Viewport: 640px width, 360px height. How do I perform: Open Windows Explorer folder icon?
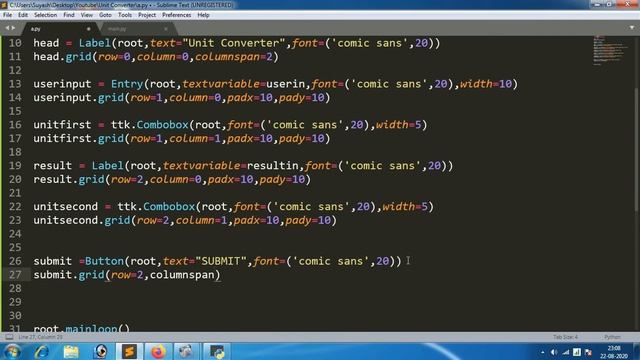pyautogui.click(x=71, y=352)
